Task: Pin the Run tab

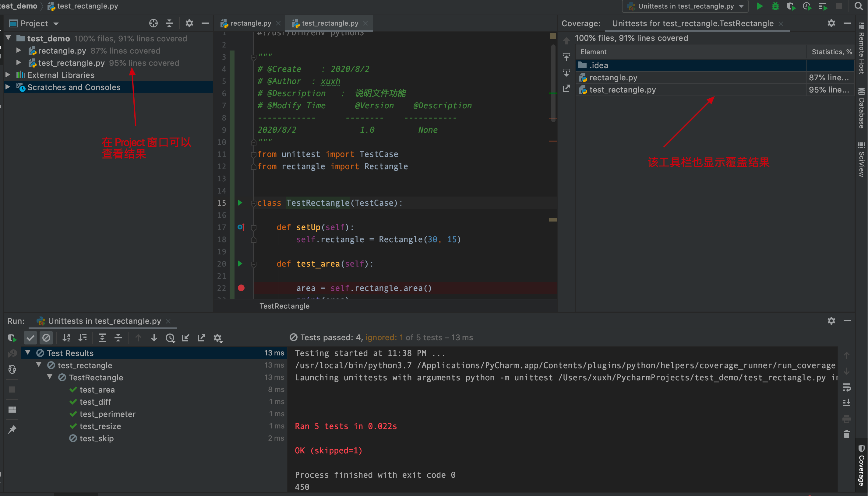Action: point(12,429)
